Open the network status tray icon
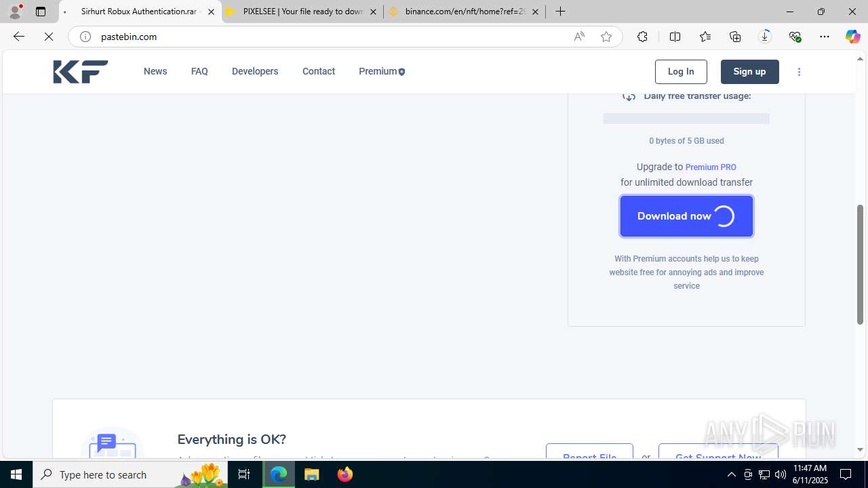 point(764,474)
